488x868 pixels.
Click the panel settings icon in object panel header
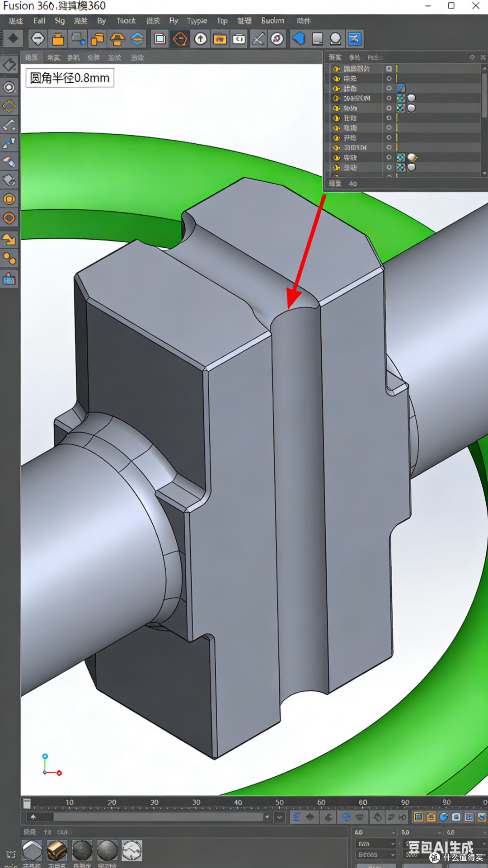click(472, 57)
